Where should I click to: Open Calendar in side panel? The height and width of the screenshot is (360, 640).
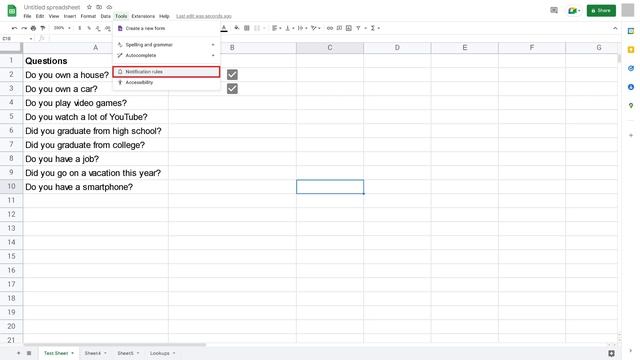click(x=631, y=31)
